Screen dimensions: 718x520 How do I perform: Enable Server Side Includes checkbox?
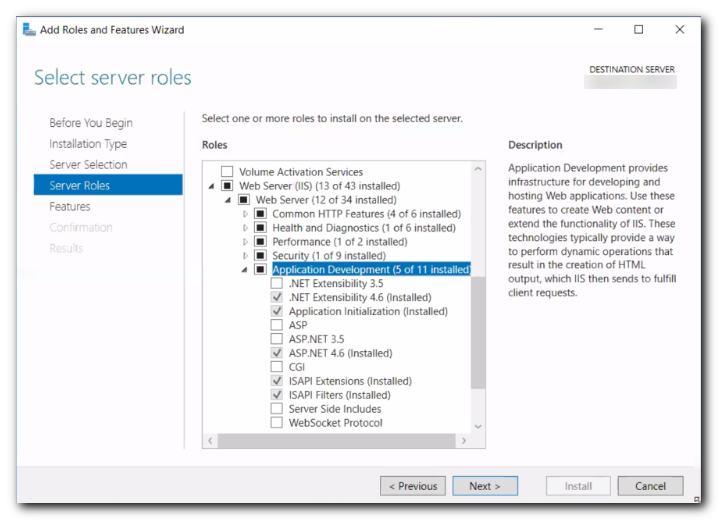(x=277, y=409)
